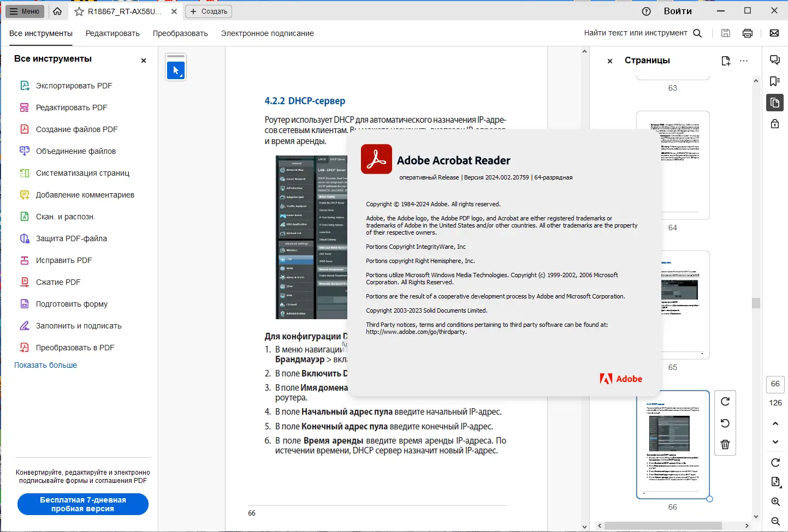Click the padlock security icon

coord(775,123)
